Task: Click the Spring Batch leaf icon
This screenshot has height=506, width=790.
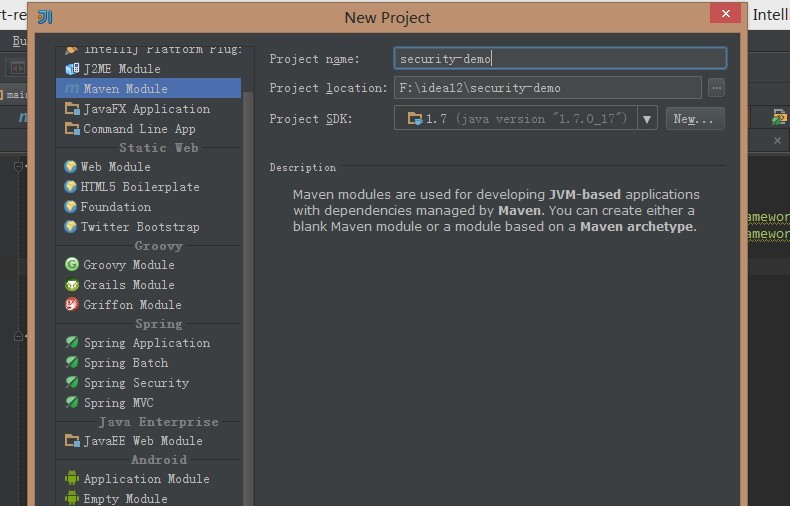Action: (72, 363)
